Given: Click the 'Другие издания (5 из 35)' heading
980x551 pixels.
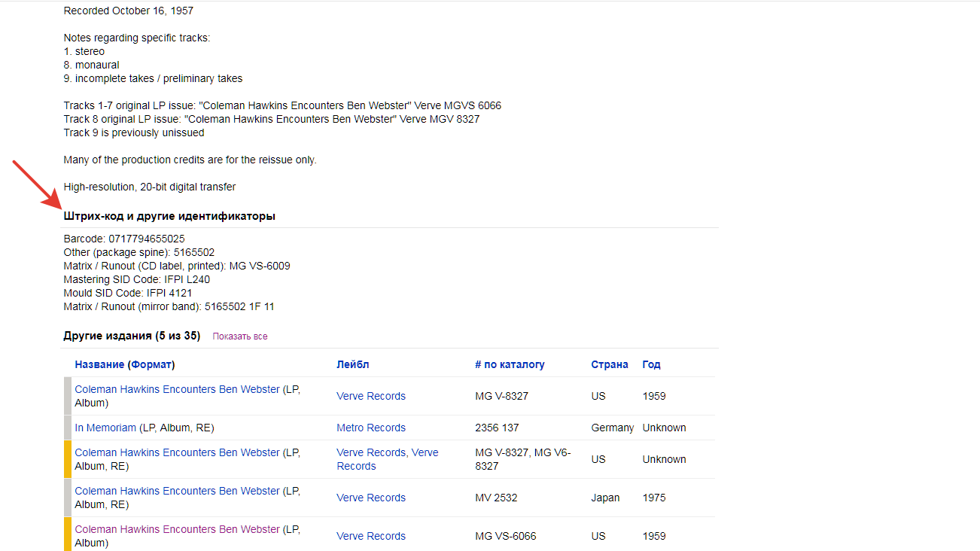Looking at the screenshot, I should [132, 336].
